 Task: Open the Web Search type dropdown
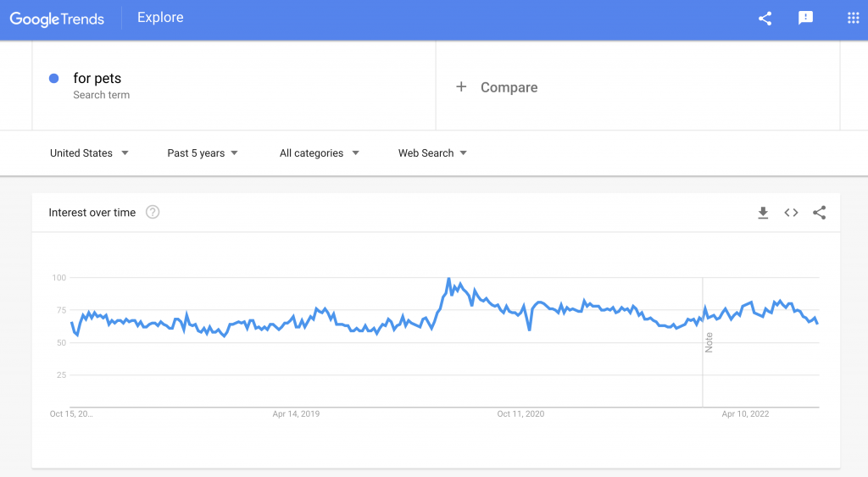tap(432, 153)
